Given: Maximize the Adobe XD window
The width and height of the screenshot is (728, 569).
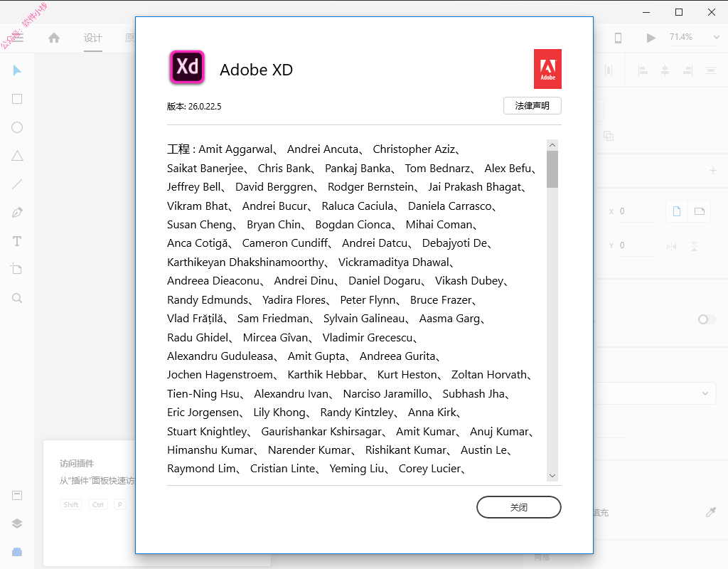Looking at the screenshot, I should tap(679, 12).
